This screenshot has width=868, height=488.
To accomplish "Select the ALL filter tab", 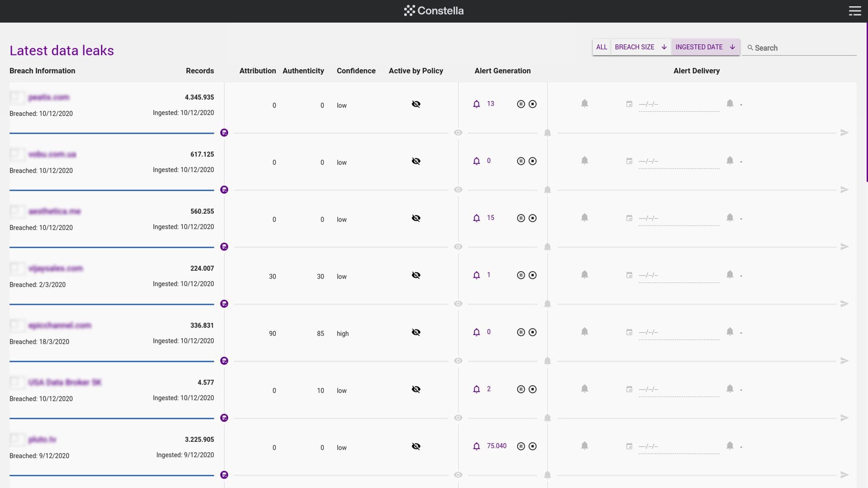I will pyautogui.click(x=602, y=47).
